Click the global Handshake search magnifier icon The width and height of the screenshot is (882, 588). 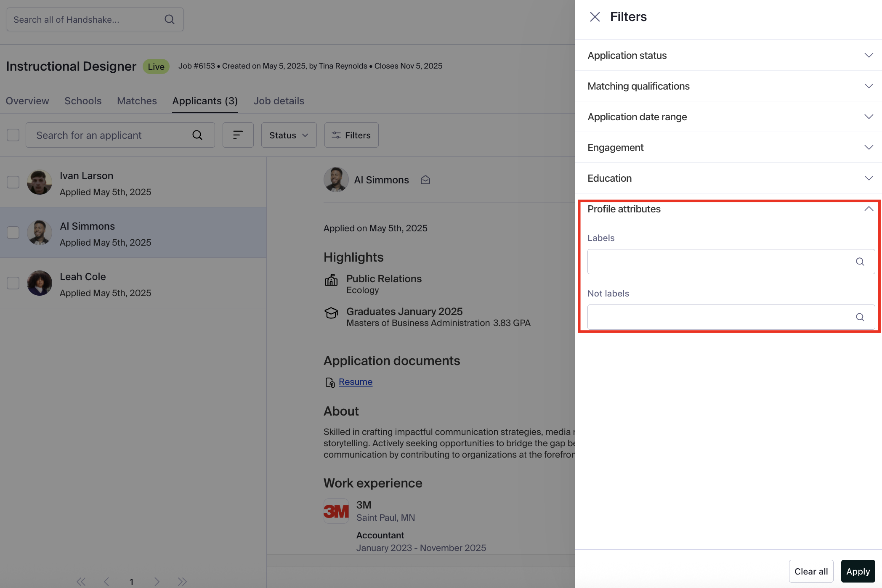point(170,19)
